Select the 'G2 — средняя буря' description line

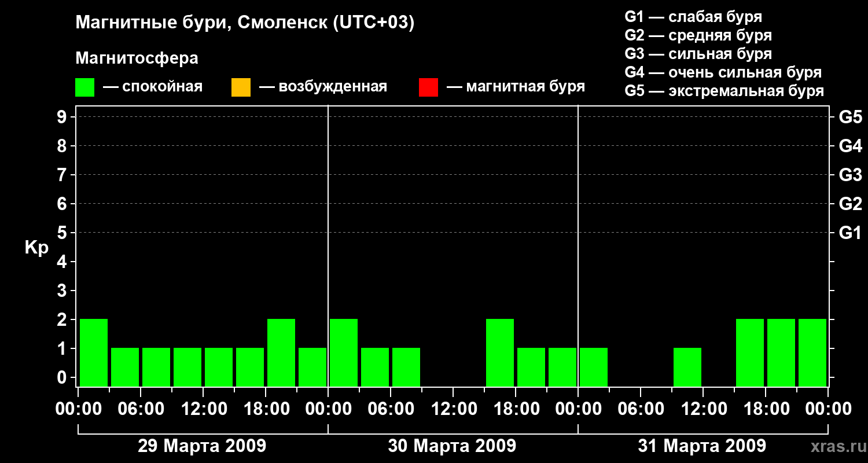pos(698,35)
